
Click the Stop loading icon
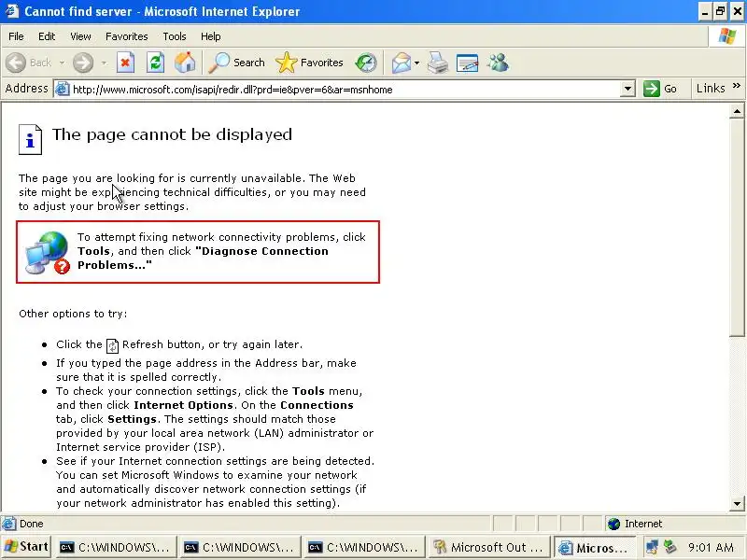pos(126,63)
